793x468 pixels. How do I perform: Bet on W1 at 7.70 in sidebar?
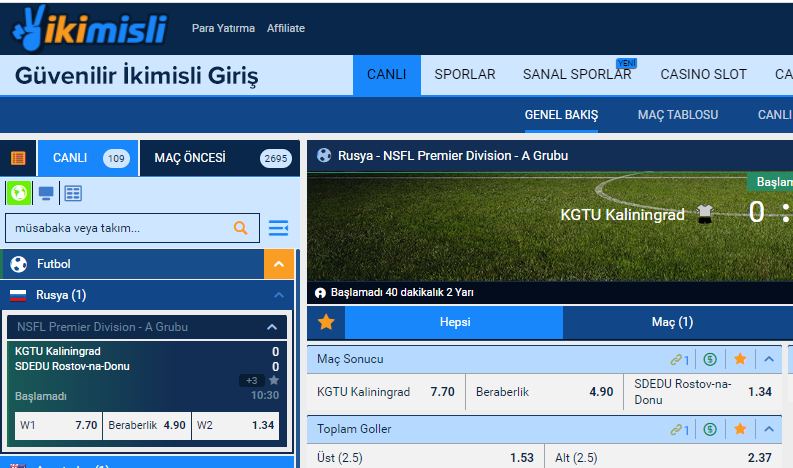click(x=59, y=426)
